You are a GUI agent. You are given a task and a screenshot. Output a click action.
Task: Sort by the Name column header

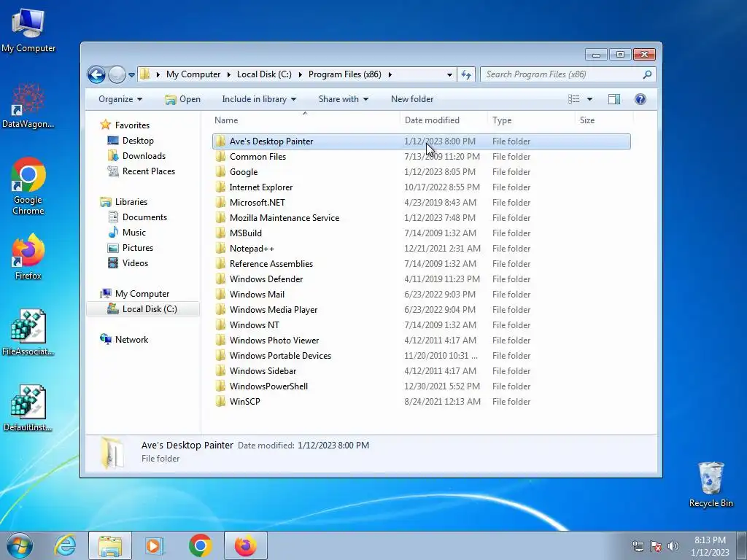coord(226,120)
